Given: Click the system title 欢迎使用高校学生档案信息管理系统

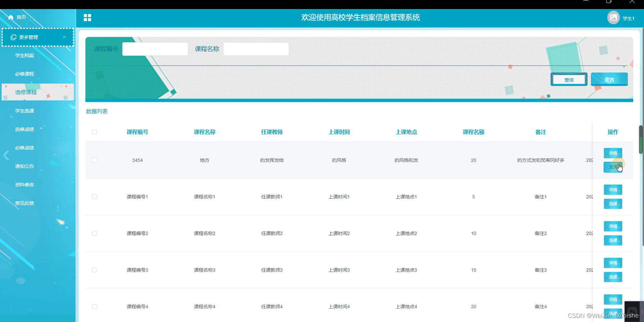Looking at the screenshot, I should coord(361,17).
